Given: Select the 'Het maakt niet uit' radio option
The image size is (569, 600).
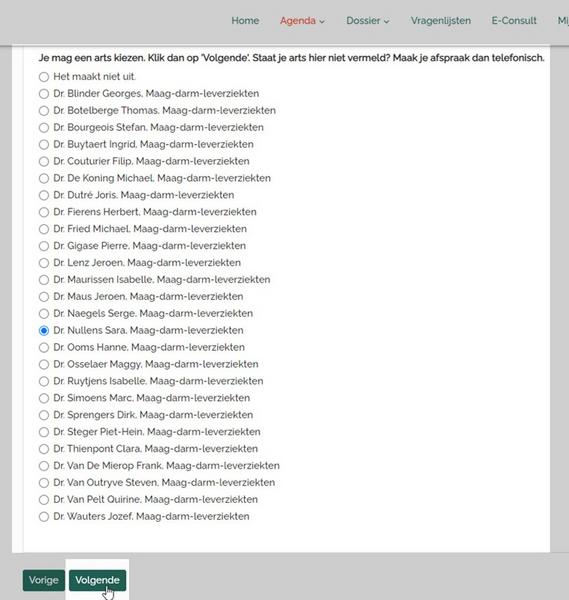Looking at the screenshot, I should 44,77.
